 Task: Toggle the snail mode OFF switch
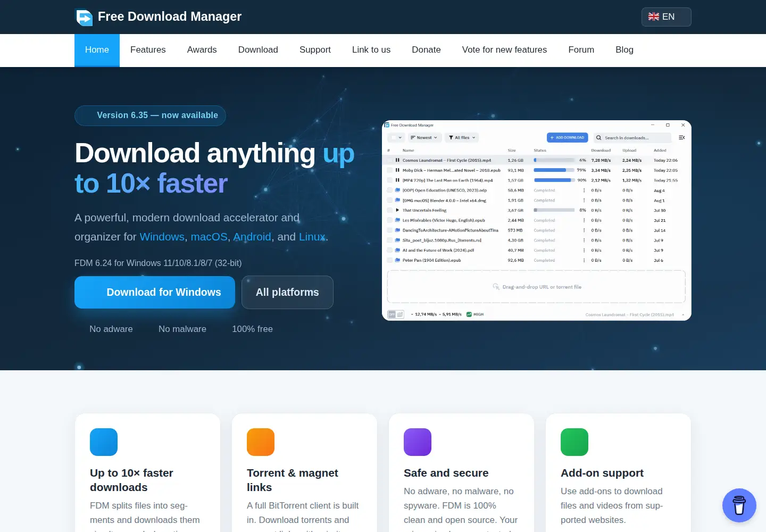[x=396, y=314]
